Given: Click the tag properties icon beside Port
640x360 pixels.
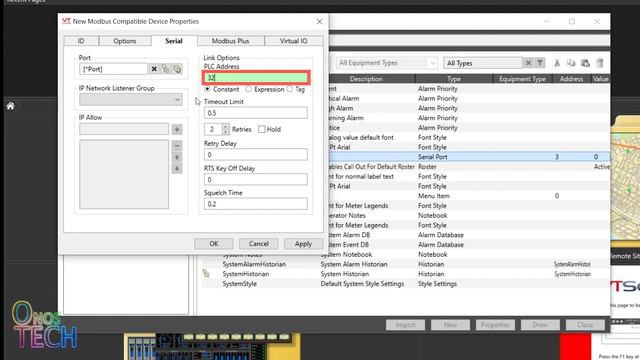Looking at the screenshot, I should click(x=177, y=69).
